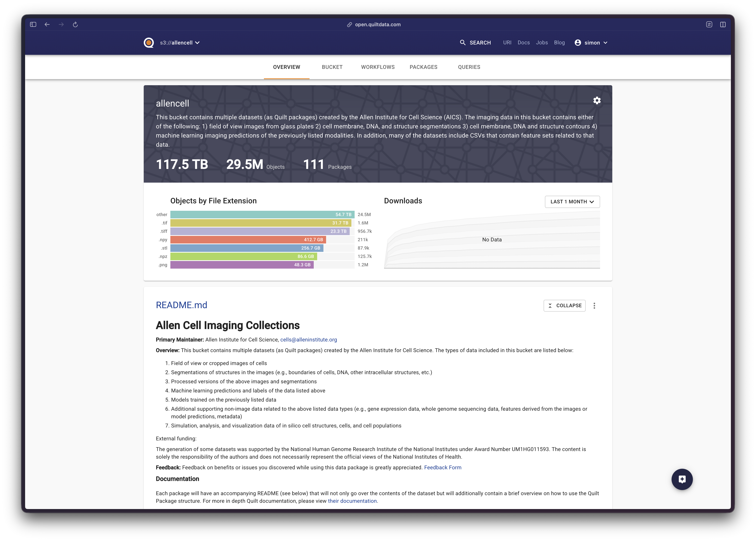This screenshot has height=541, width=756.
Task: Switch to the OVERVIEW tab
Action: click(x=287, y=67)
